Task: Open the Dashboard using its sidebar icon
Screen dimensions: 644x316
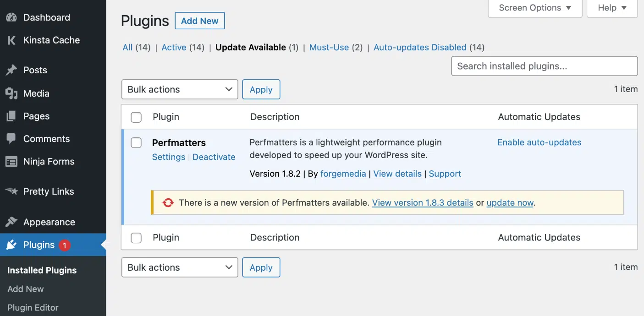Action: [11, 17]
